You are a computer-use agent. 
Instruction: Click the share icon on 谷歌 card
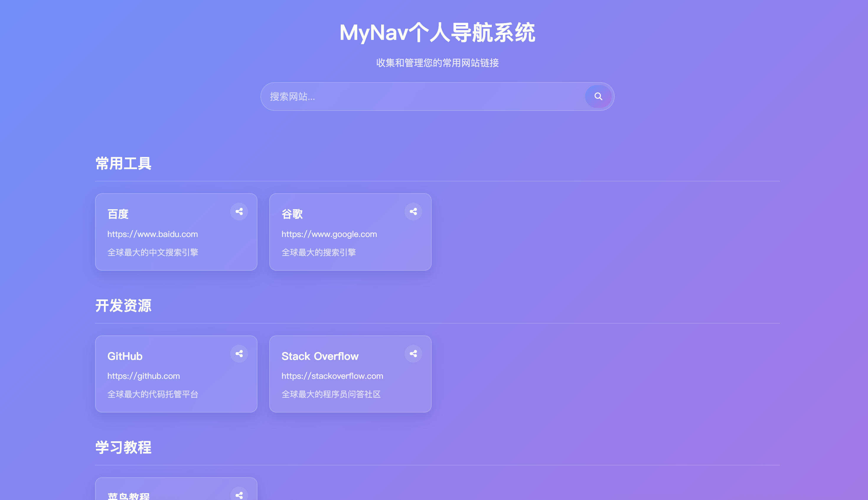(413, 212)
